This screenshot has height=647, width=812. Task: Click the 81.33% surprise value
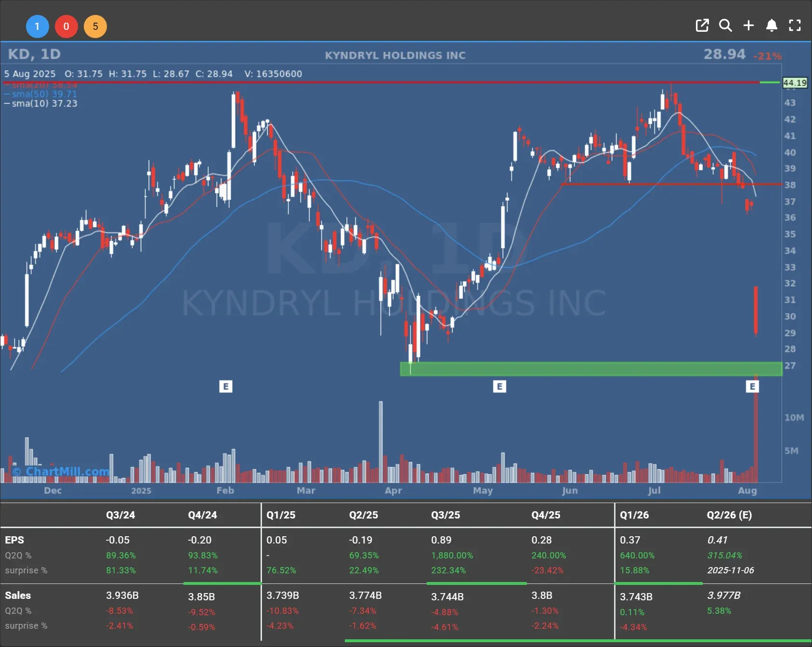121,570
